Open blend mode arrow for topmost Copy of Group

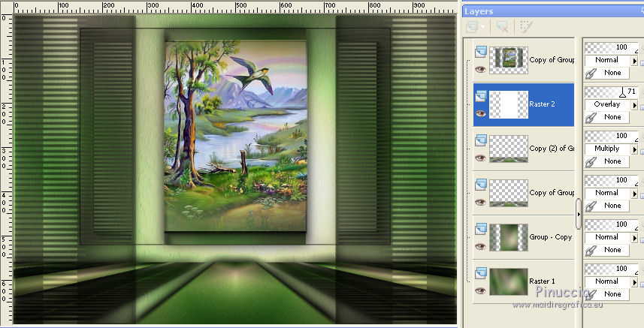tap(634, 61)
